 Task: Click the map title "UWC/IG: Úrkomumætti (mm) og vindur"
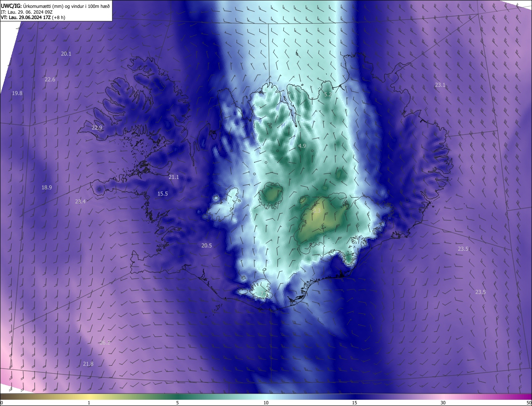pyautogui.click(x=55, y=6)
